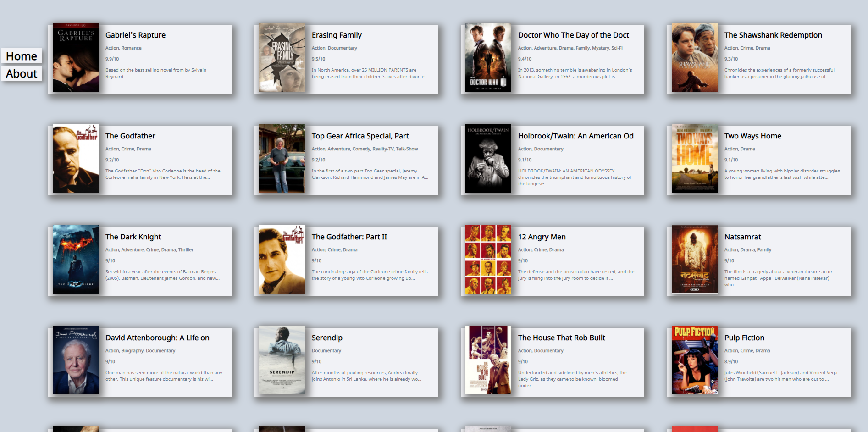The width and height of the screenshot is (868, 432).
Task: Click description 'Jules Winnfield (Samuel L. Jackson)'
Action: 780,376
